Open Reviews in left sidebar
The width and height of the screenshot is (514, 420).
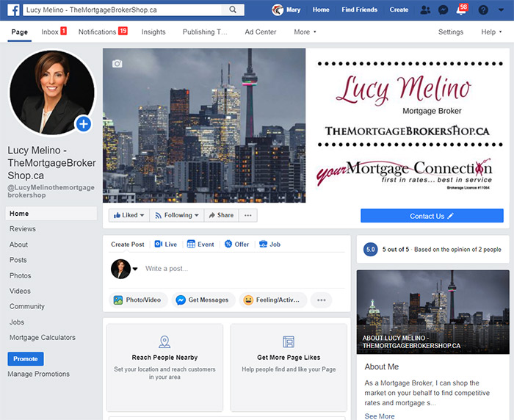pos(23,229)
